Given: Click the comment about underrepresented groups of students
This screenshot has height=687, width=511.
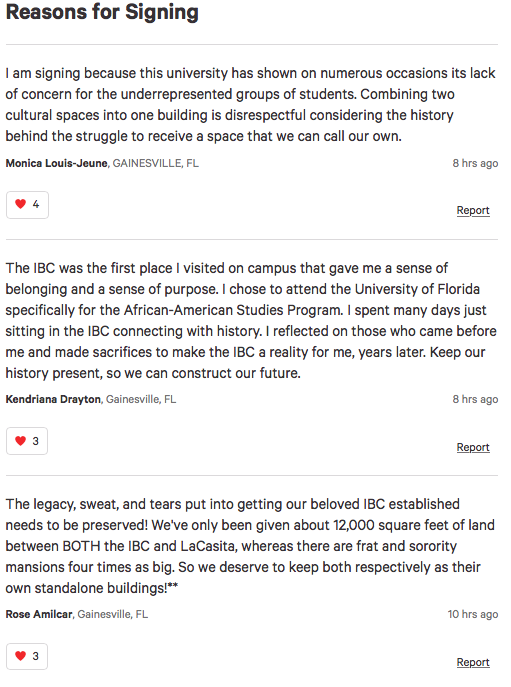Looking at the screenshot, I should 250,105.
